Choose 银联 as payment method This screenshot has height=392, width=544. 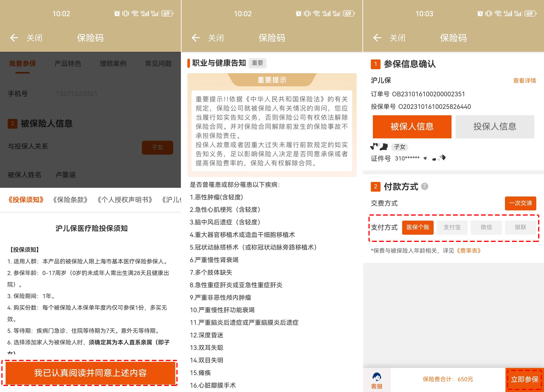(521, 227)
